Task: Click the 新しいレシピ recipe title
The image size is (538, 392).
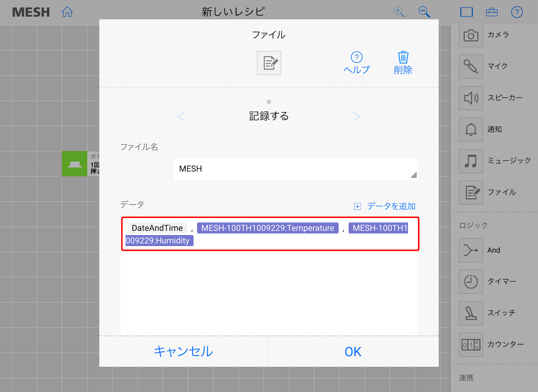Action: click(x=233, y=12)
